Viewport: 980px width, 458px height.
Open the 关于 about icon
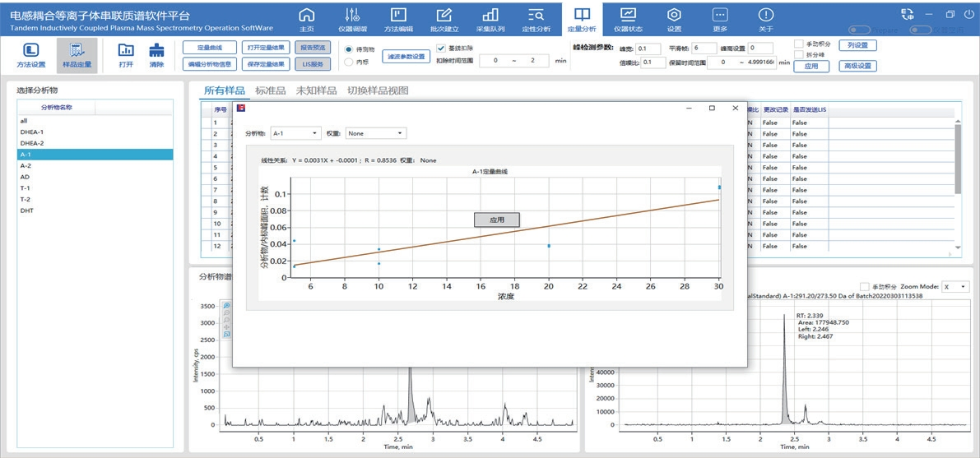coord(765,15)
